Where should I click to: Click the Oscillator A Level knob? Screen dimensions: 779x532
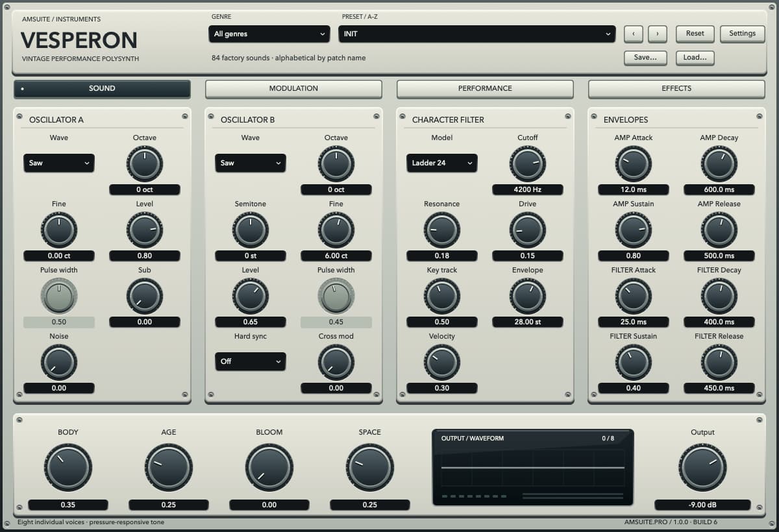click(145, 230)
